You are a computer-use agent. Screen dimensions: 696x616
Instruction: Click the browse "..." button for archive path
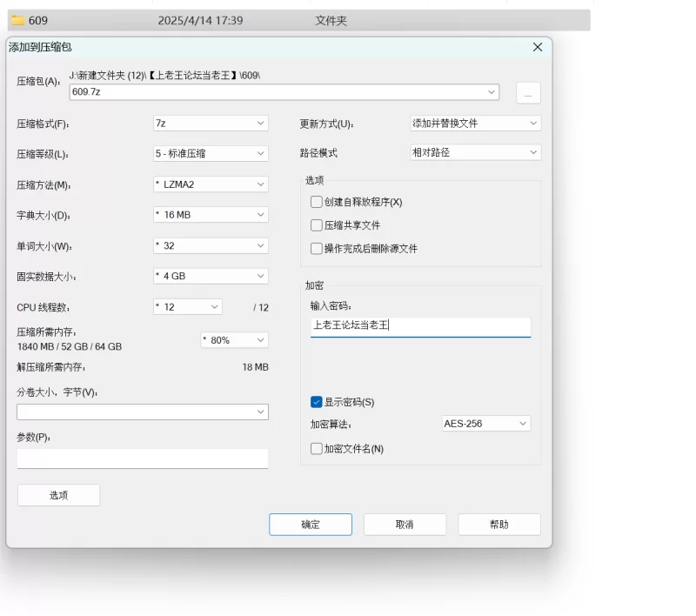tap(528, 92)
